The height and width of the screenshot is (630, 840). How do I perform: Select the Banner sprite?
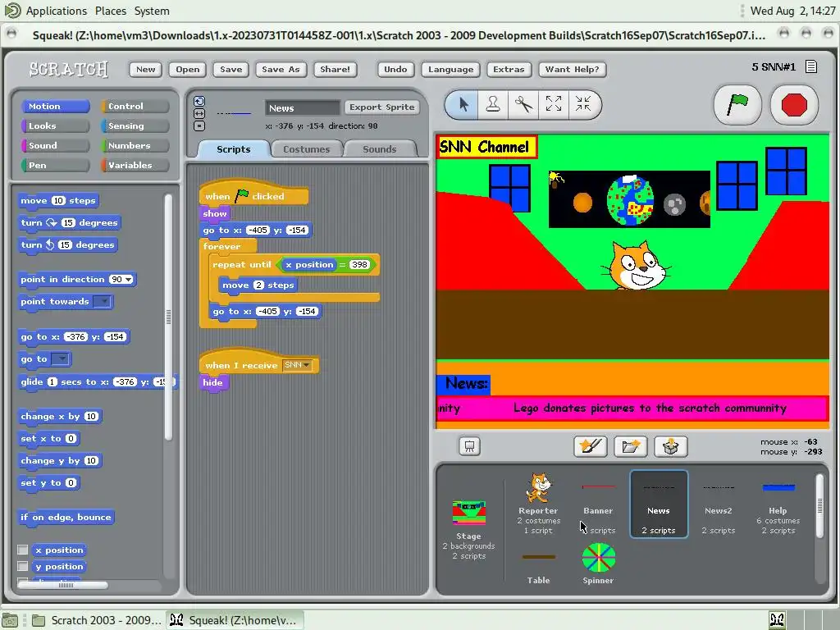click(598, 504)
